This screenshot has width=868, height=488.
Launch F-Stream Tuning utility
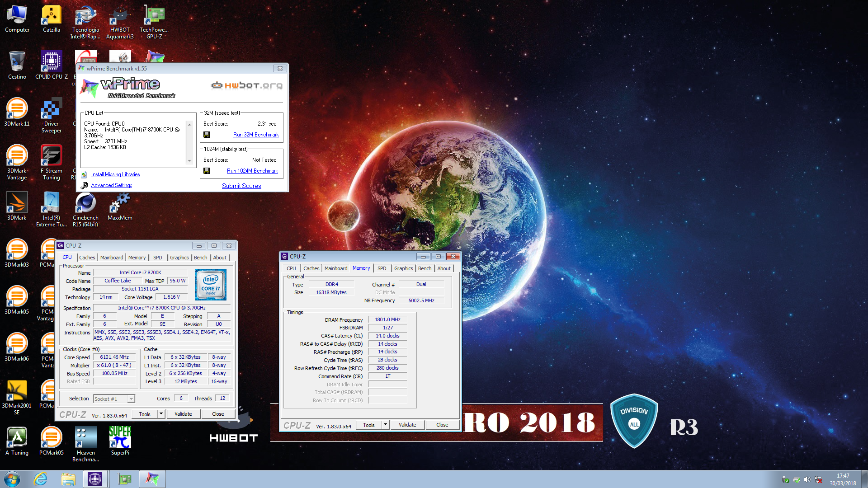(52, 163)
